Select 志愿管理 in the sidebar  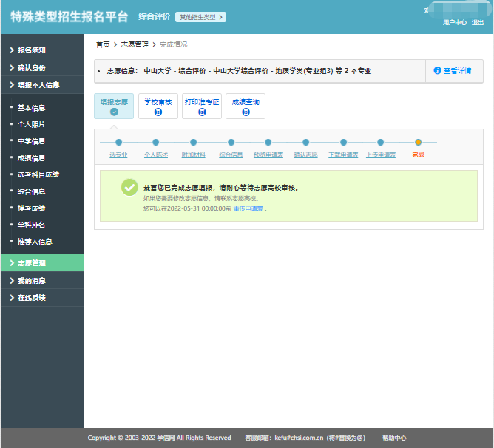[x=43, y=262]
